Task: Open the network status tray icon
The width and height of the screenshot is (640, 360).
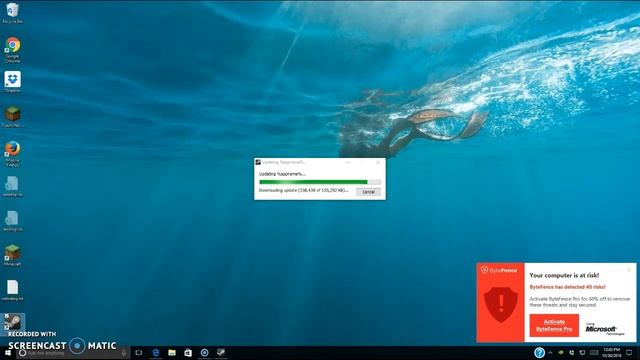Action: coord(582,353)
